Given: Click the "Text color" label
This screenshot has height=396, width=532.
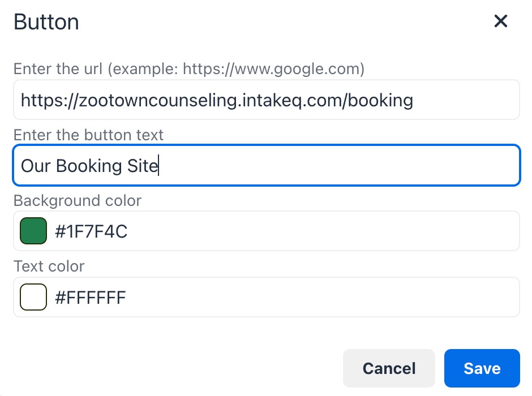Looking at the screenshot, I should click(x=49, y=266).
